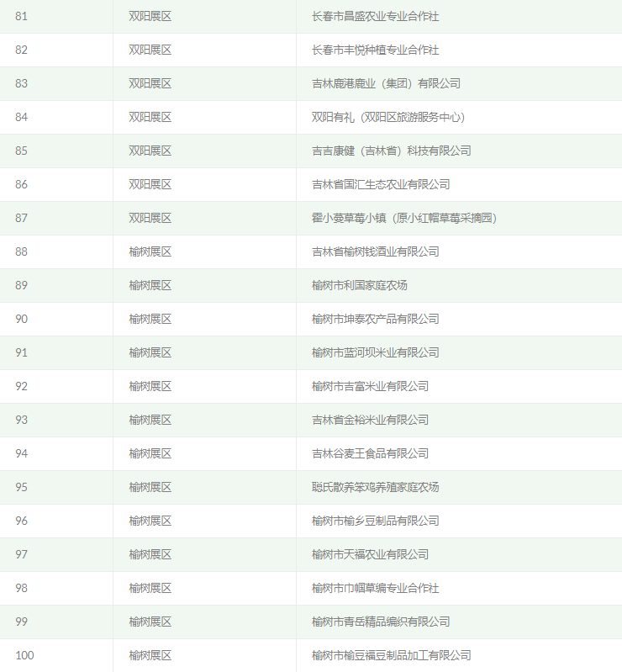Click row number 90 in the first column
This screenshot has width=622, height=672.
[x=22, y=319]
